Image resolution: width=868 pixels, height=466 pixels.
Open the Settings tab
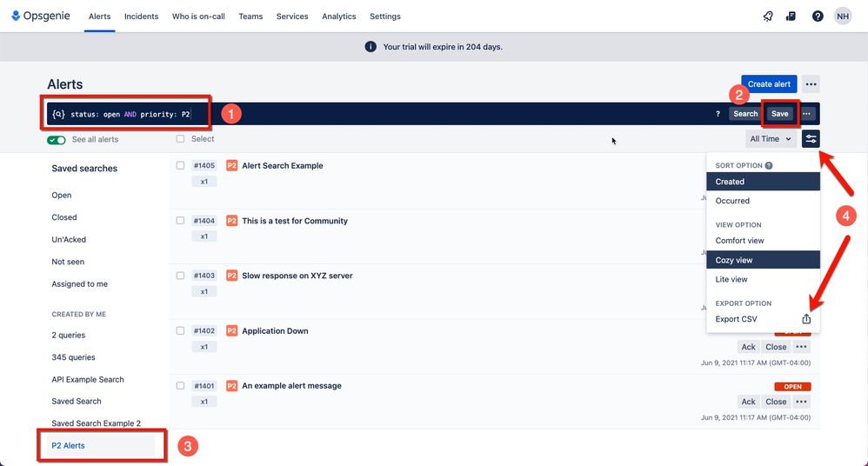(x=385, y=17)
